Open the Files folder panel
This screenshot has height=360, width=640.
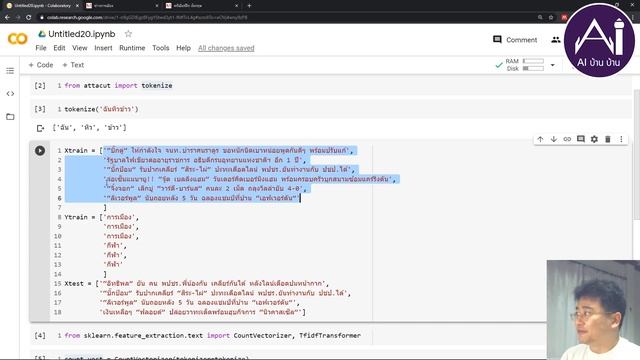tap(10, 117)
